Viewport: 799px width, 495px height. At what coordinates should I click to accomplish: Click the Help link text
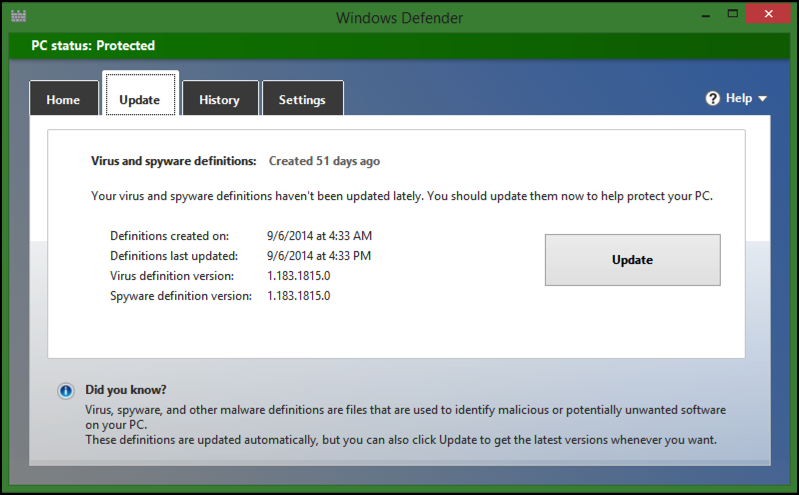coord(739,98)
